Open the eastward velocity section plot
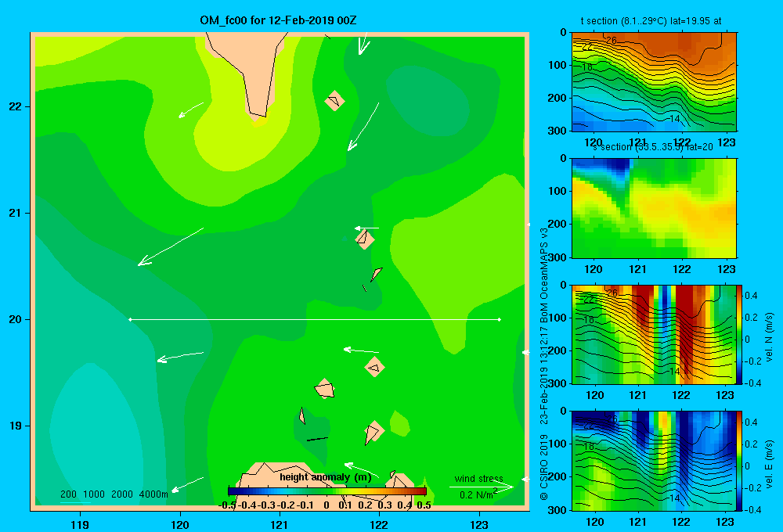783x532 pixels. 654,461
